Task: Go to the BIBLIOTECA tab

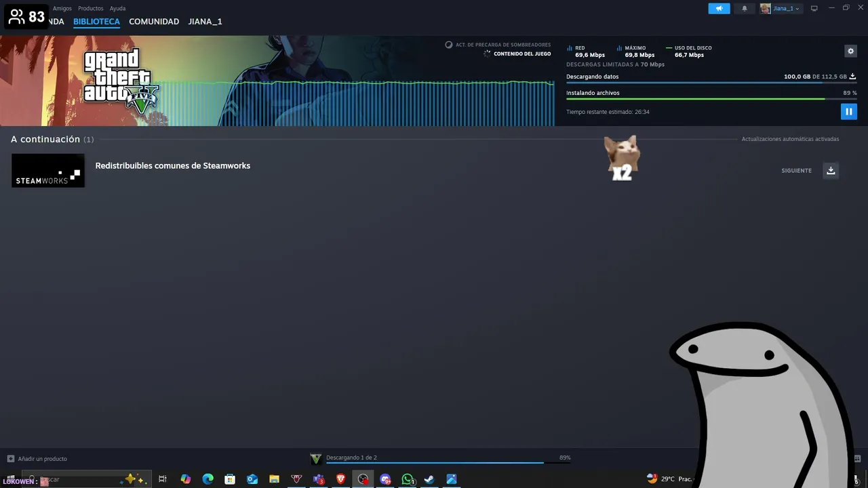Action: (96, 22)
